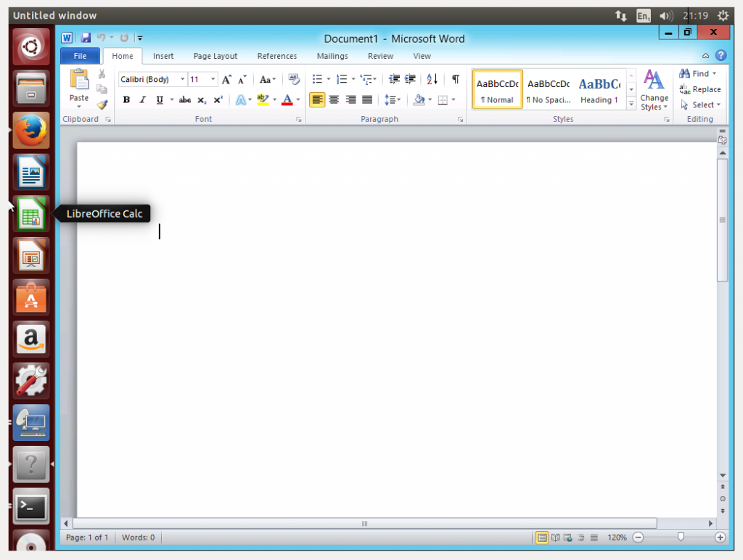Viewport: 743px width, 560px height.
Task: Center align text
Action: [334, 100]
